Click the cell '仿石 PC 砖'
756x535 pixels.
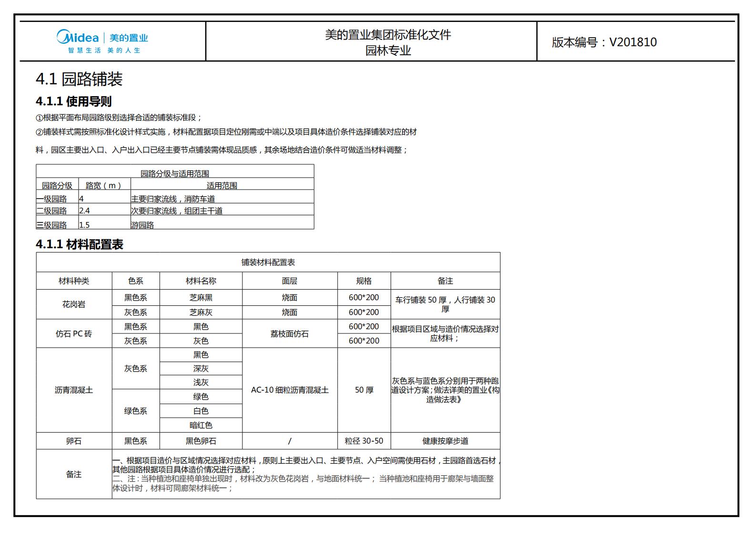74,333
